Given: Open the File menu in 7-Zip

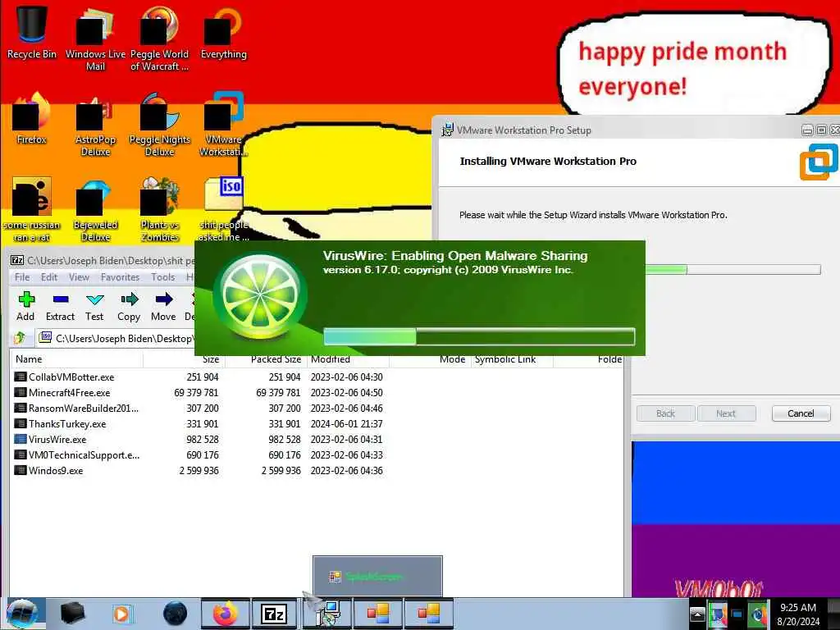Looking at the screenshot, I should 22,277.
